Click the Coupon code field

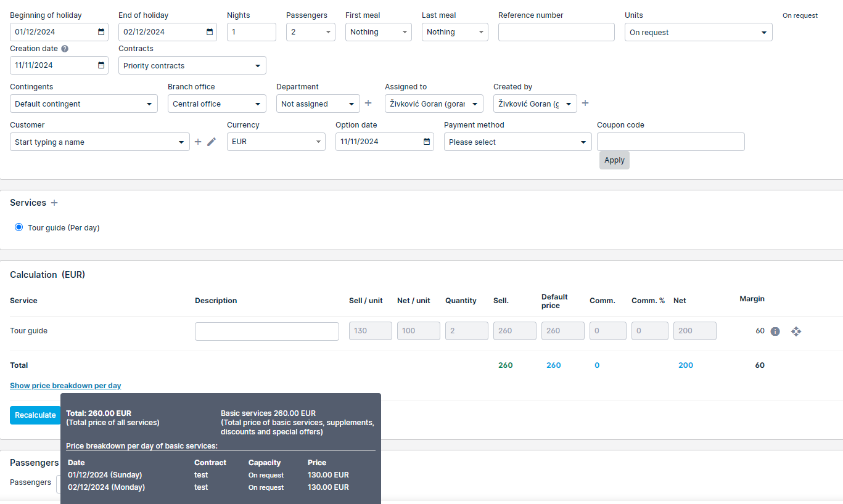click(x=671, y=142)
